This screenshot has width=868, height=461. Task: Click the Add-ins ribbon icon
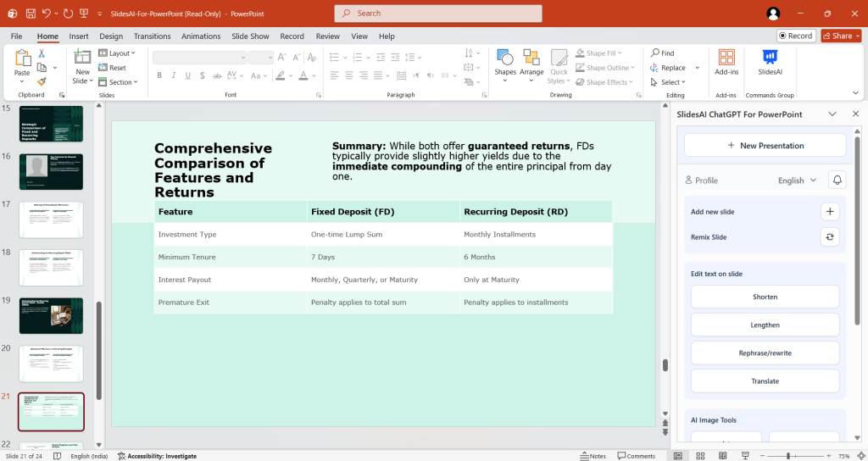coord(726,63)
